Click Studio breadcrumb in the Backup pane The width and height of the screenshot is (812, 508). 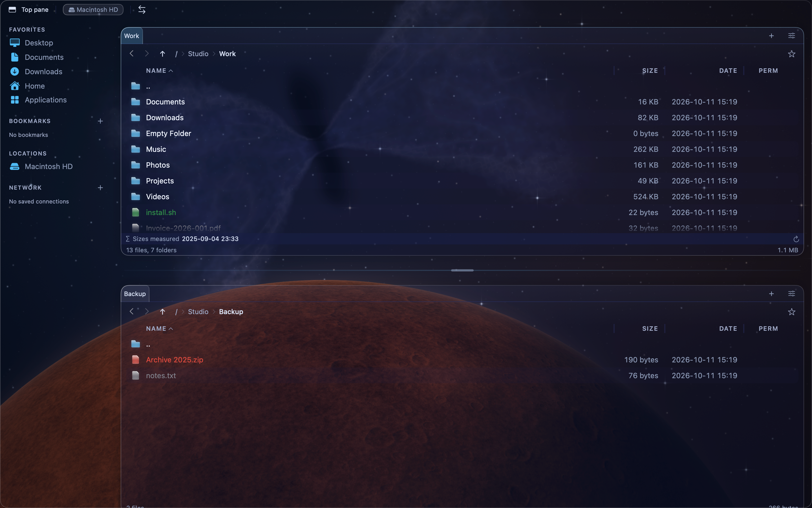198,312
